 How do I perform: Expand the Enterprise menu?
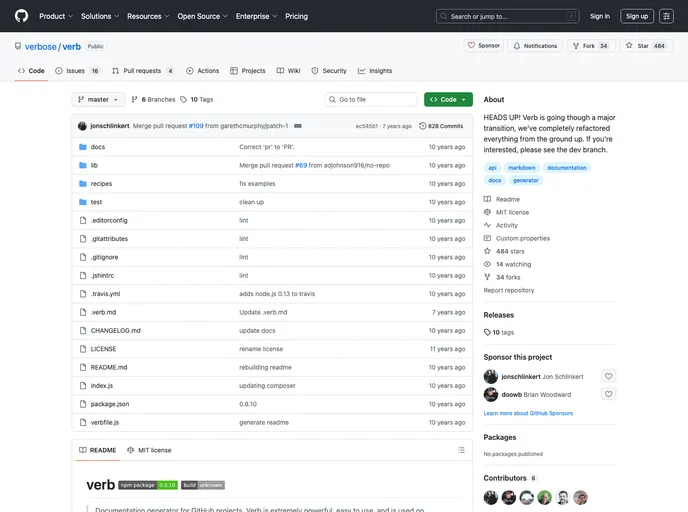pos(256,16)
